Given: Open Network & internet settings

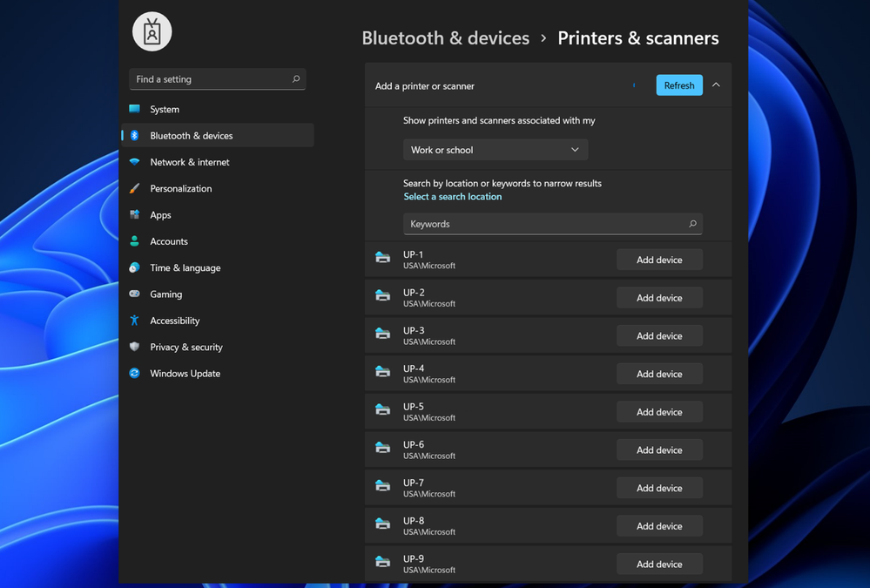Looking at the screenshot, I should point(218,162).
